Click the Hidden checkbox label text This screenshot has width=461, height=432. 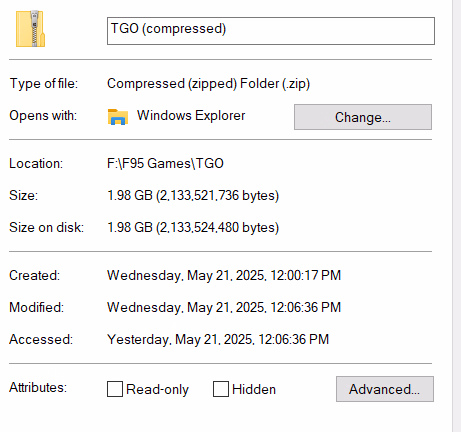pos(254,389)
